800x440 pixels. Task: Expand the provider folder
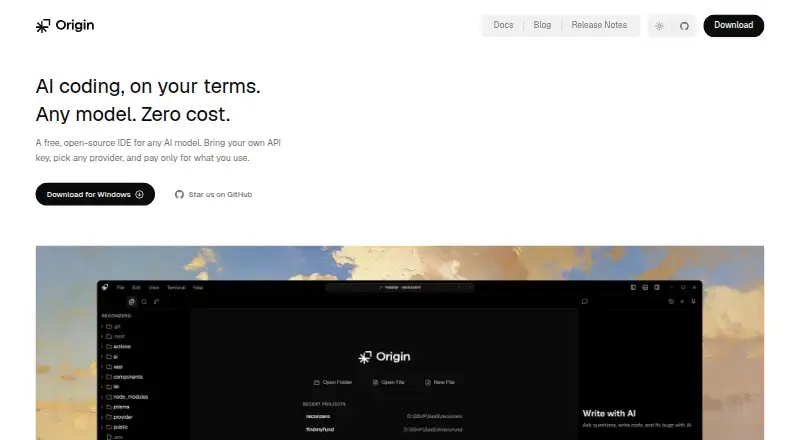point(117,417)
